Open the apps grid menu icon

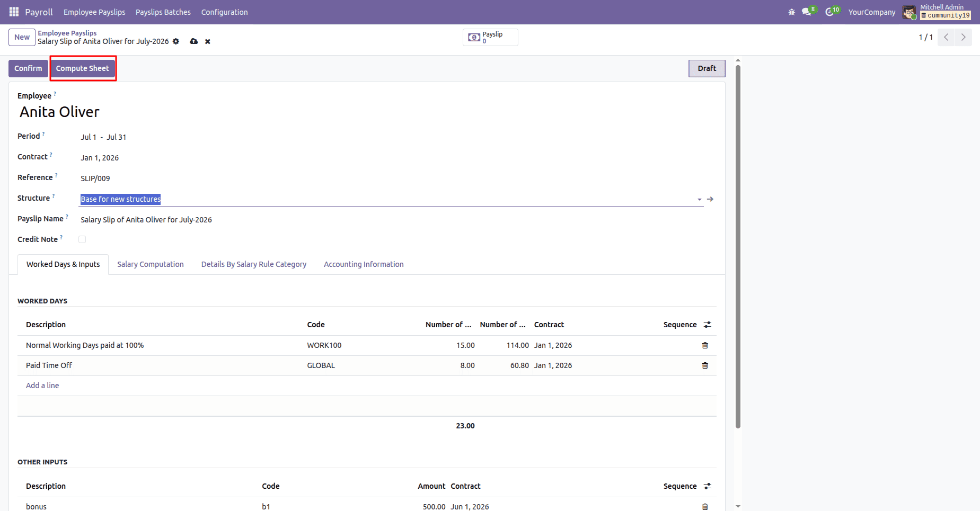(14, 12)
